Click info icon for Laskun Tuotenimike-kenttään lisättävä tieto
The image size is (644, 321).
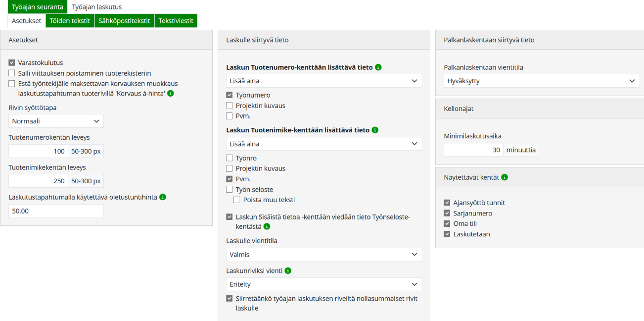coord(375,130)
